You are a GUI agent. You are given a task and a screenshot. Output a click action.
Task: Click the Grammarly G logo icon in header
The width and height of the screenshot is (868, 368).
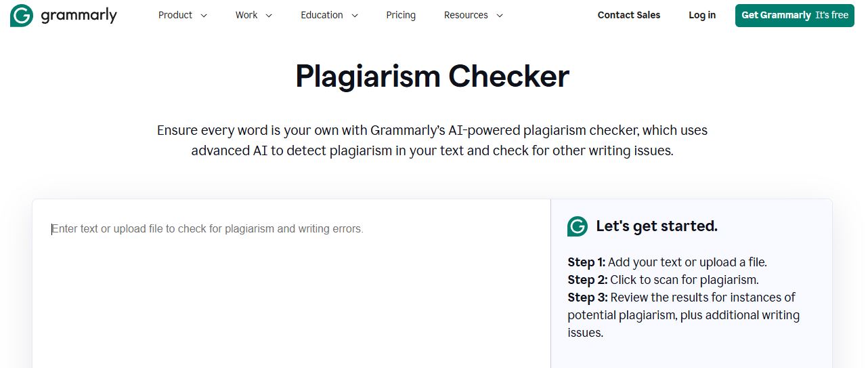22,15
